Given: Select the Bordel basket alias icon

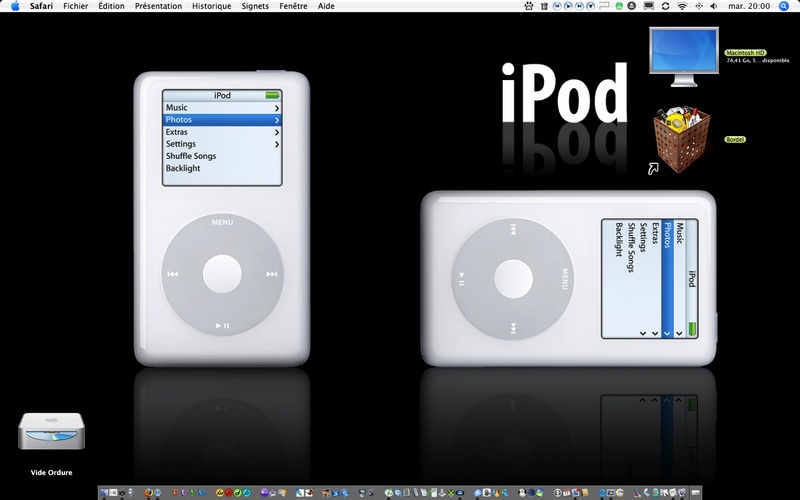Looking at the screenshot, I should 681,139.
